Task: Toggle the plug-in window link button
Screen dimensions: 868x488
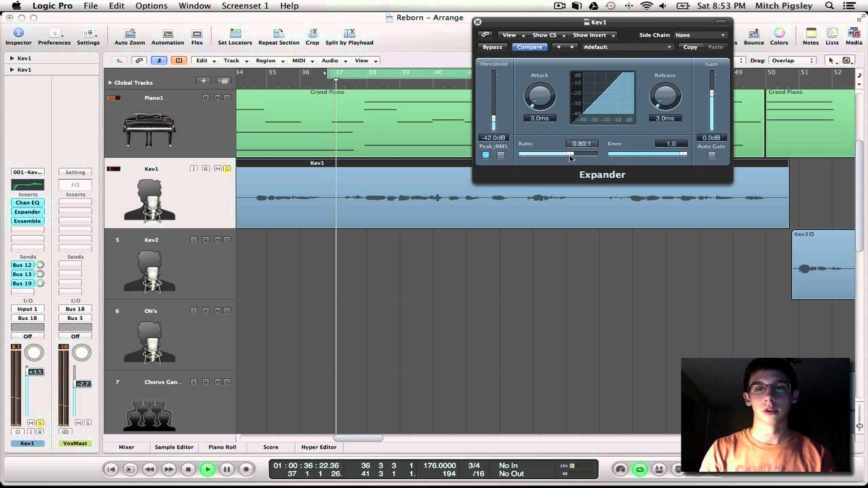Action: click(485, 35)
